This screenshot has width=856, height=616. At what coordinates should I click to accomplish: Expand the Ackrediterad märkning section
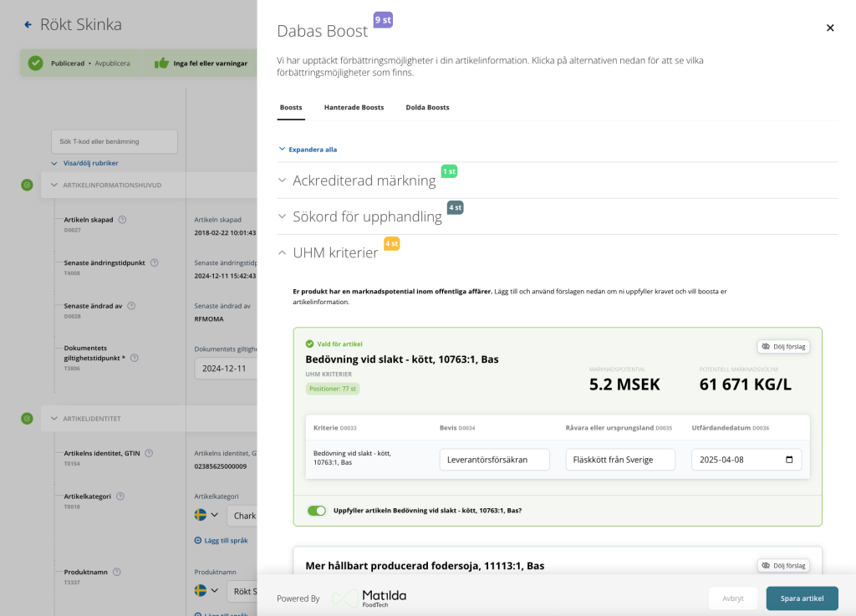pyautogui.click(x=282, y=180)
